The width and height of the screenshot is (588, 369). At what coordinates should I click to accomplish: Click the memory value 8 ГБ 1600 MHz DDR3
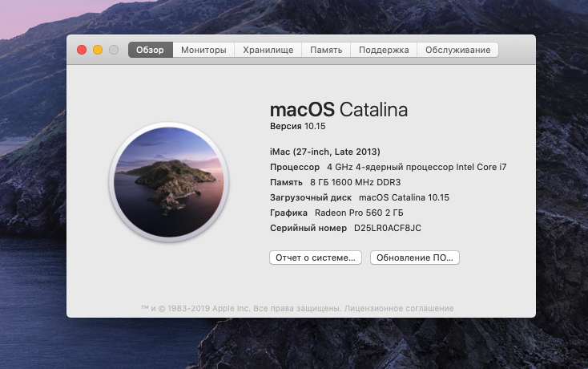tap(355, 182)
